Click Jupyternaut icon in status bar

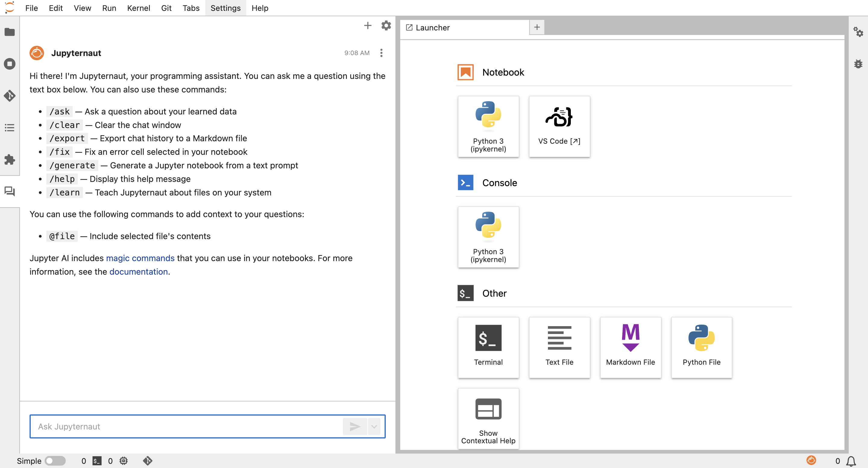811,460
